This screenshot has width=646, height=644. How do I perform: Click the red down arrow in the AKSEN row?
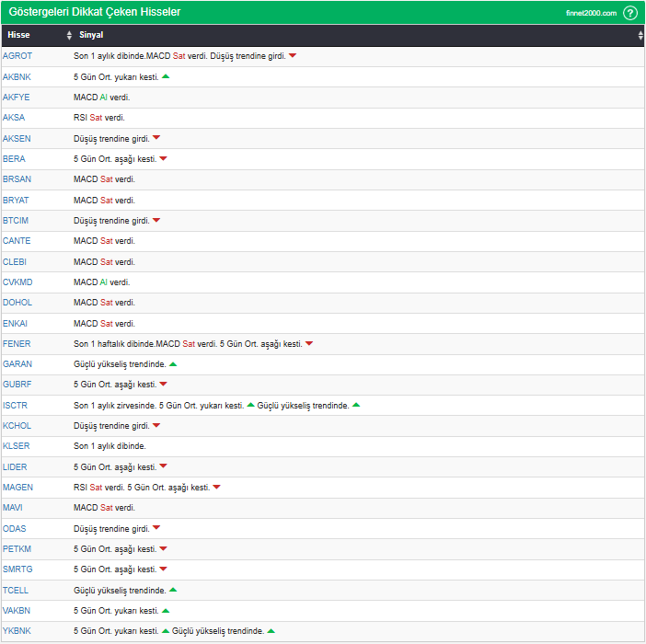click(156, 137)
